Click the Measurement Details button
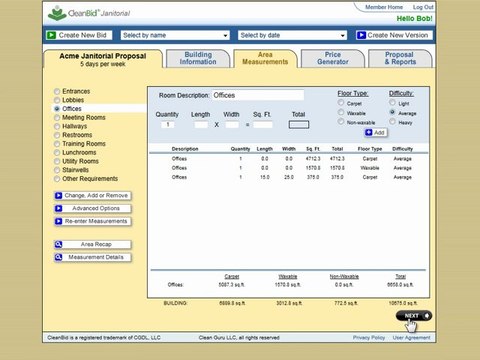480x360 pixels. pos(93,257)
